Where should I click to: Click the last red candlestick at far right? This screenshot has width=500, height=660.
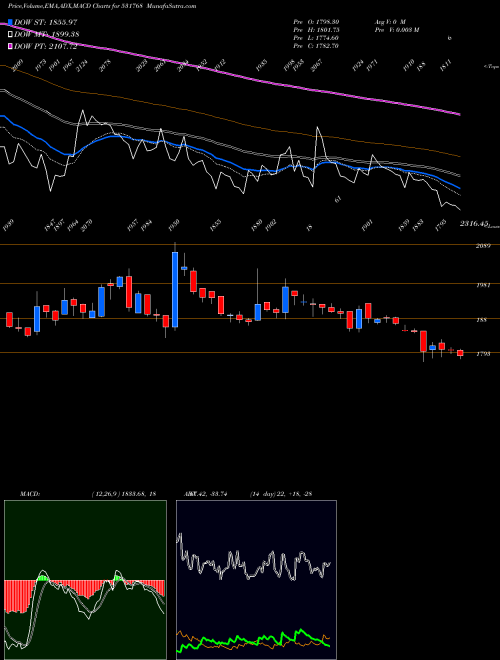(x=460, y=353)
